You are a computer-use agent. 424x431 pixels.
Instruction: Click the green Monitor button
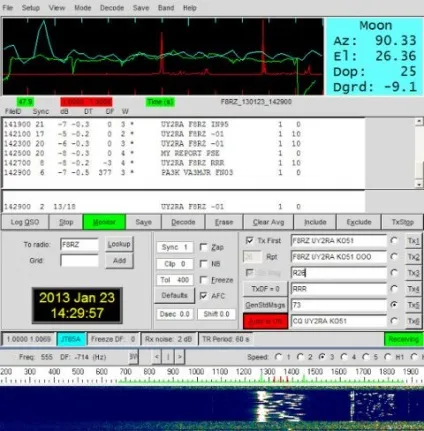coord(104,222)
